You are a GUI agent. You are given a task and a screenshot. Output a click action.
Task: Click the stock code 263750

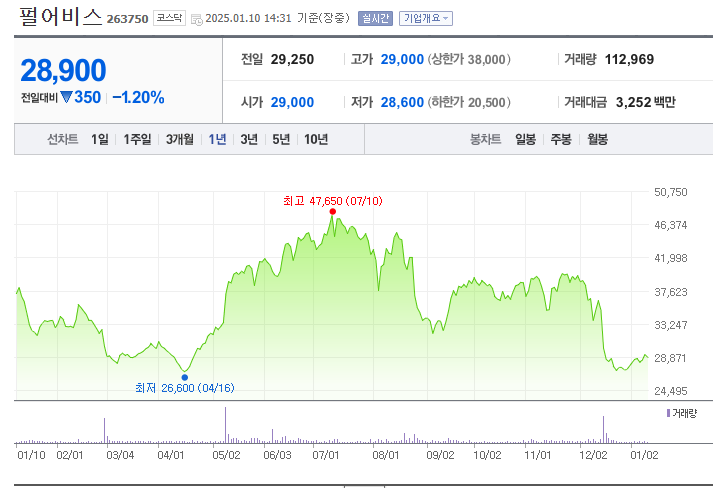pyautogui.click(x=127, y=19)
